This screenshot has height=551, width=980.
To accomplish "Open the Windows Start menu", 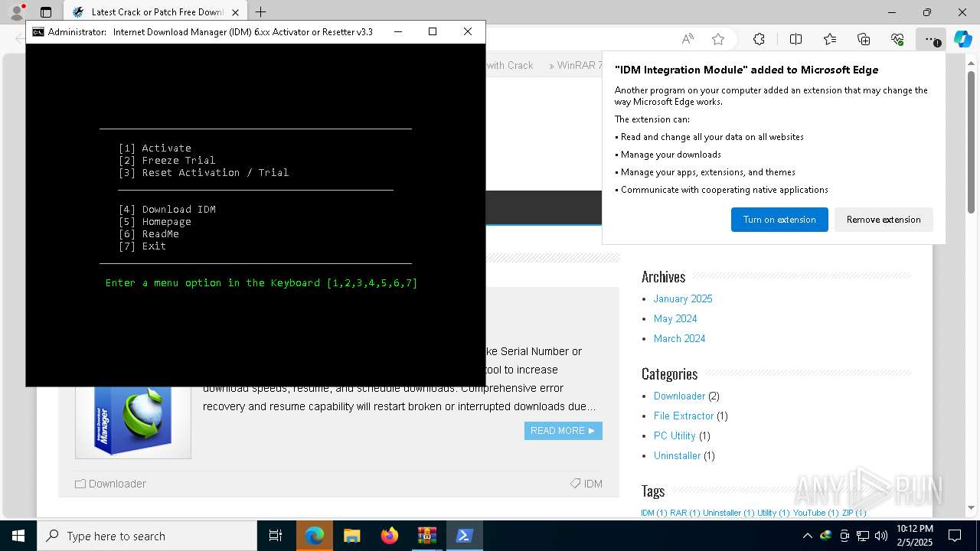I will click(x=18, y=536).
